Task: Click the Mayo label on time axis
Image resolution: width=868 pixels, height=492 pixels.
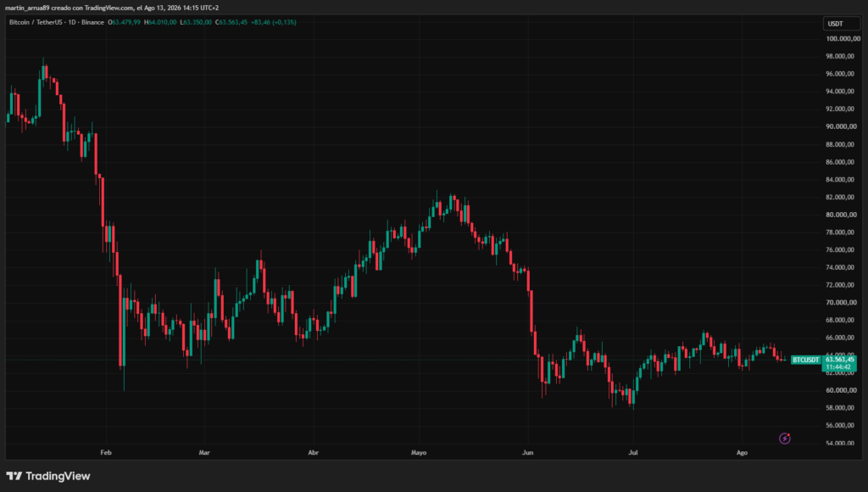Action: [419, 453]
